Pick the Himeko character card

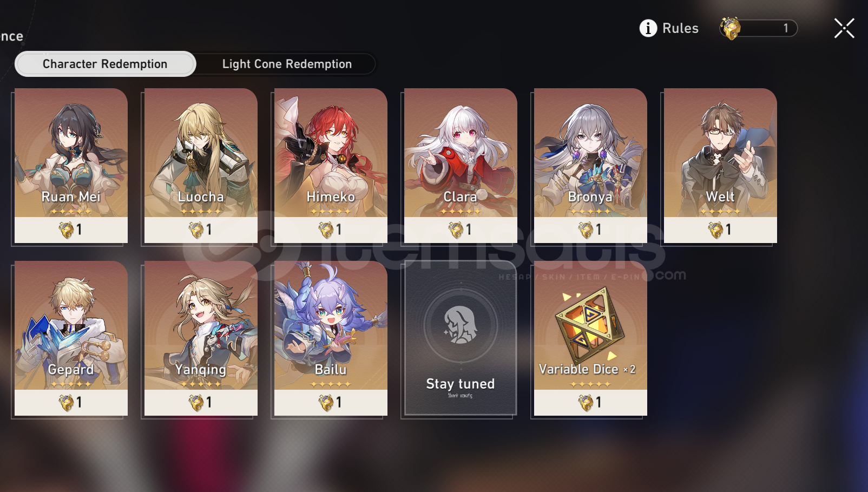click(331, 166)
